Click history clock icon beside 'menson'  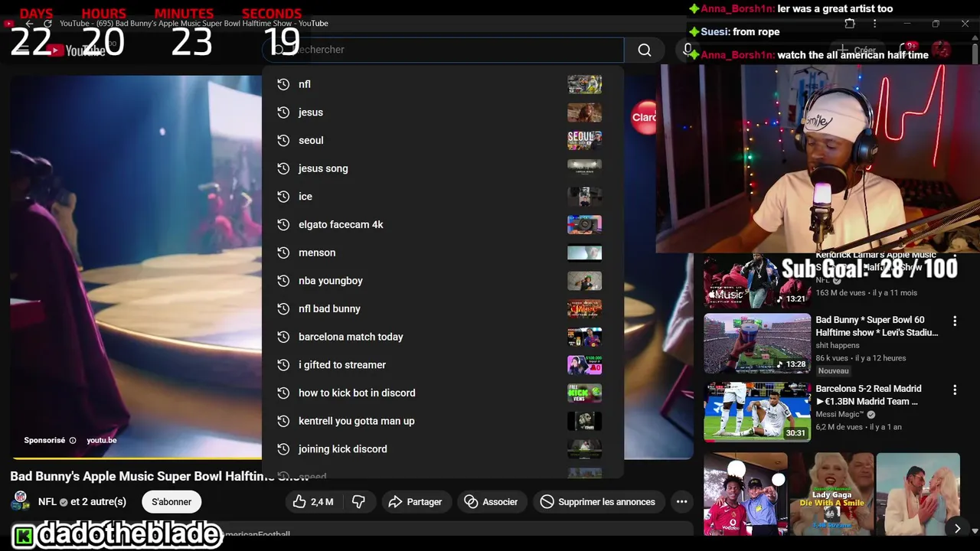(x=283, y=253)
